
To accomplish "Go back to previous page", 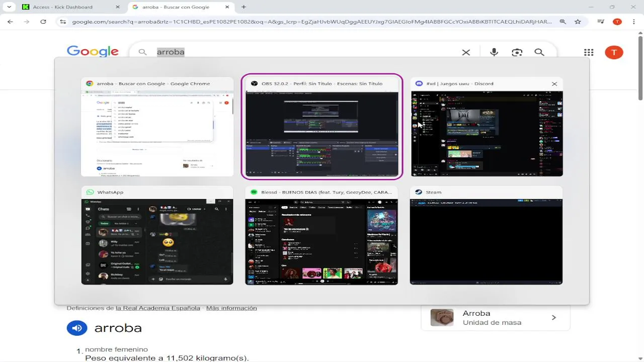I will tap(10, 22).
